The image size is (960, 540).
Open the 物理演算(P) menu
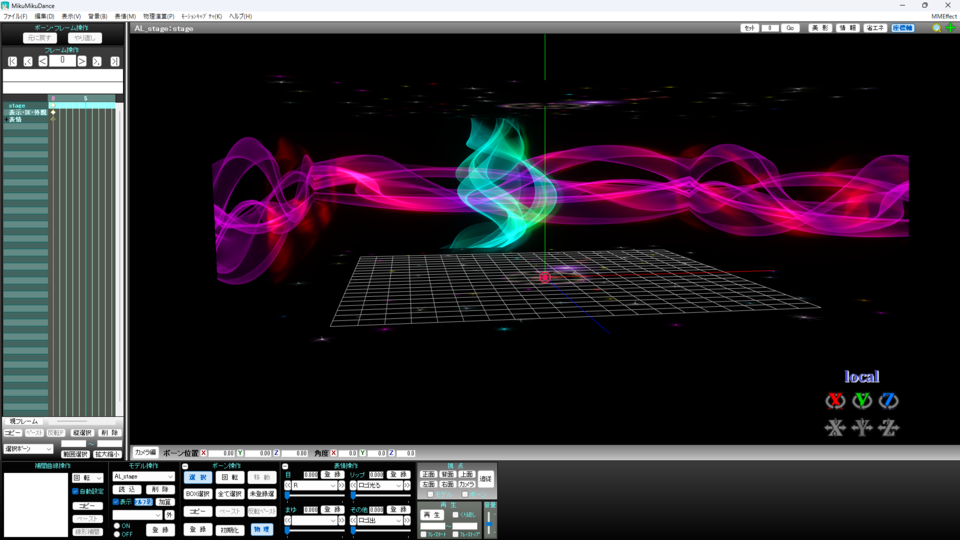158,16
